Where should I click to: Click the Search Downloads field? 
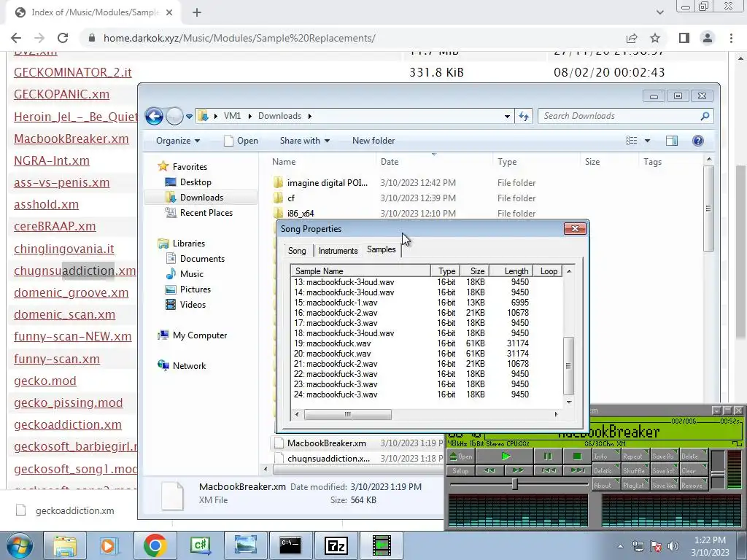point(626,116)
